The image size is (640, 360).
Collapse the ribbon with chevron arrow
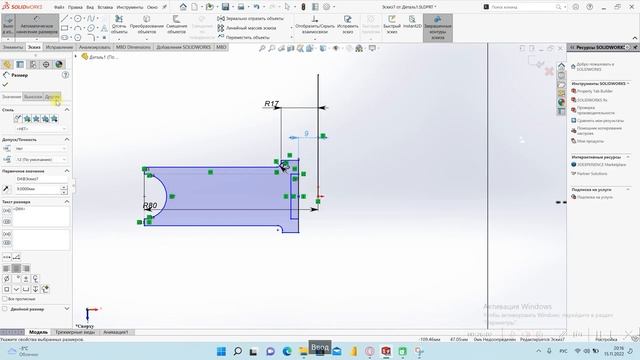pos(635,38)
